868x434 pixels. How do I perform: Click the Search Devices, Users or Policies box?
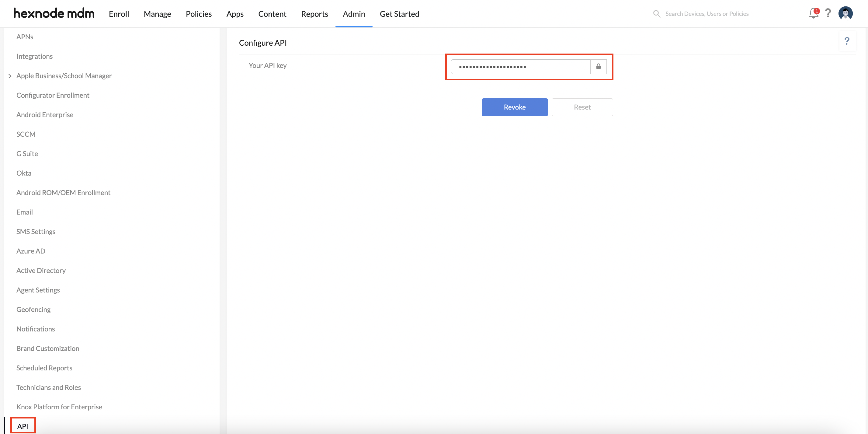point(707,14)
